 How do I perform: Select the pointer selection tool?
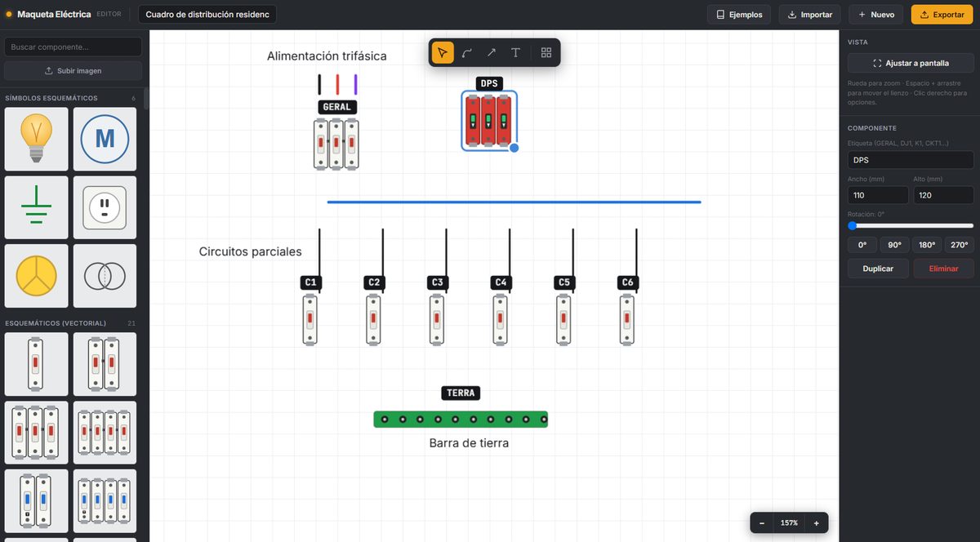pos(442,52)
